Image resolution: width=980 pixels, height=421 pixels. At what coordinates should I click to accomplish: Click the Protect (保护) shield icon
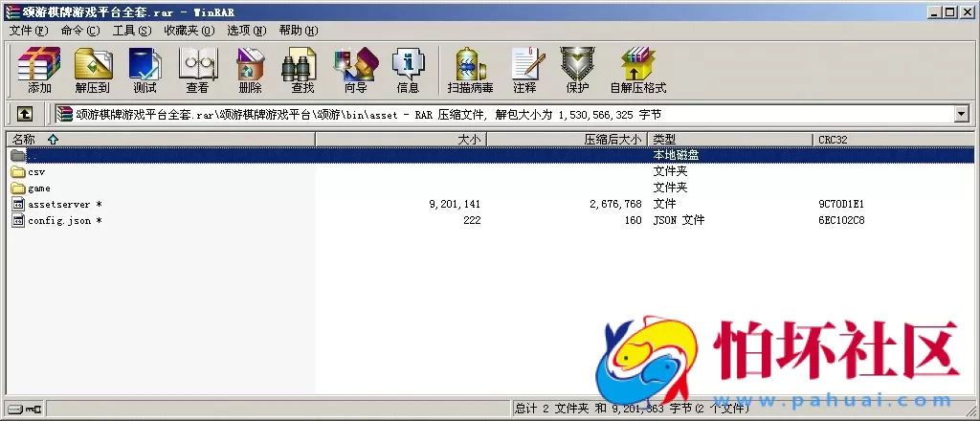[x=577, y=64]
